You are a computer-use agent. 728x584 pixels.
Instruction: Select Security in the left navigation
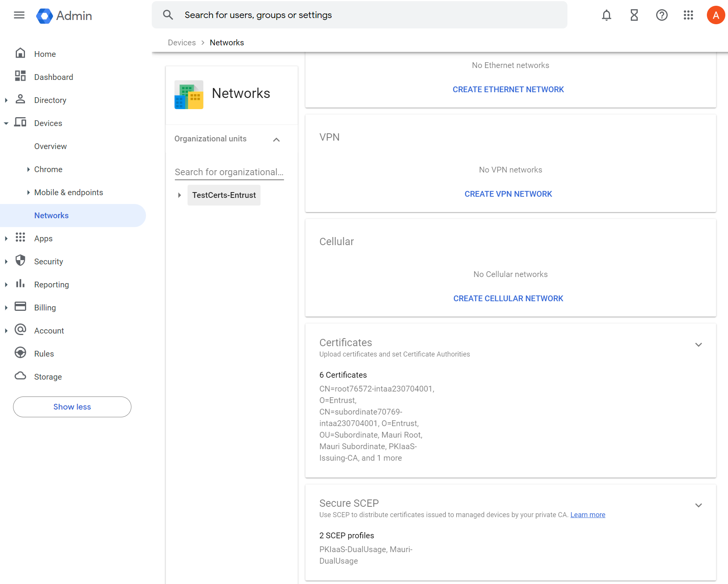48,262
